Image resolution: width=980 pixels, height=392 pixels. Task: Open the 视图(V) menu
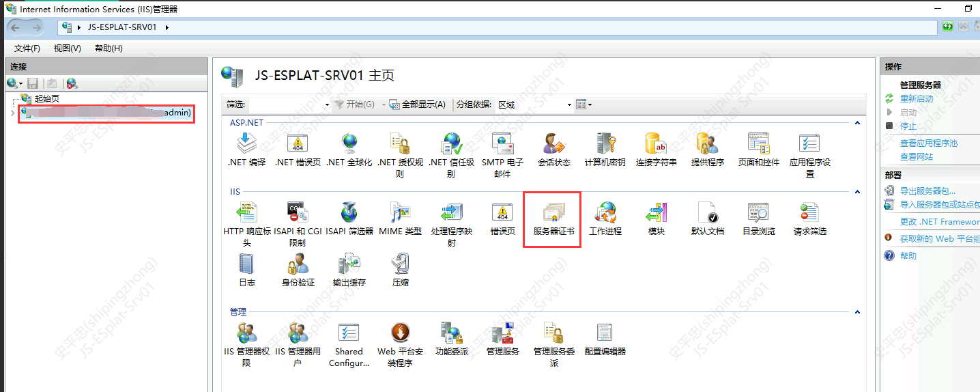68,48
